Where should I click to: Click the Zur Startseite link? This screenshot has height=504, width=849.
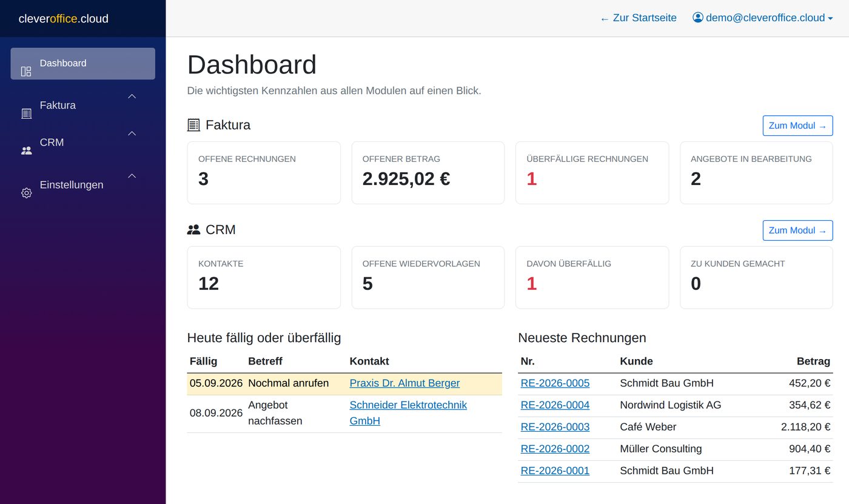(638, 18)
